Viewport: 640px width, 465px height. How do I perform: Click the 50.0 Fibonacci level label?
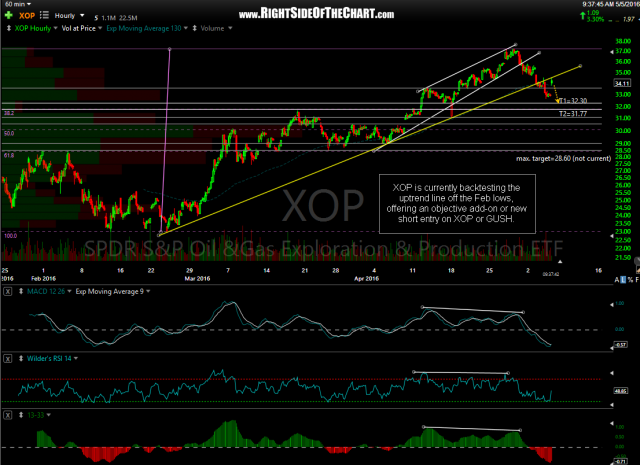[9, 133]
